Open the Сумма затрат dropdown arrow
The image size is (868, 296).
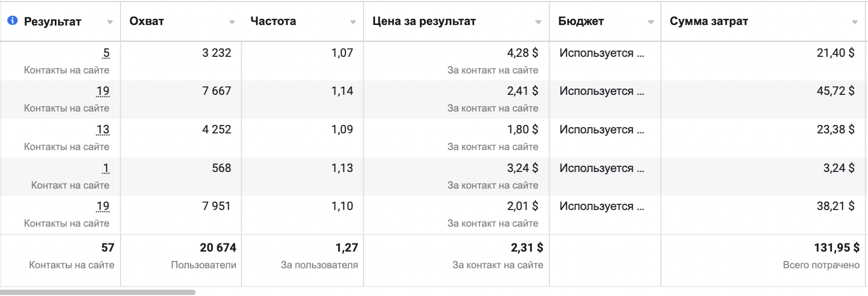(x=855, y=22)
